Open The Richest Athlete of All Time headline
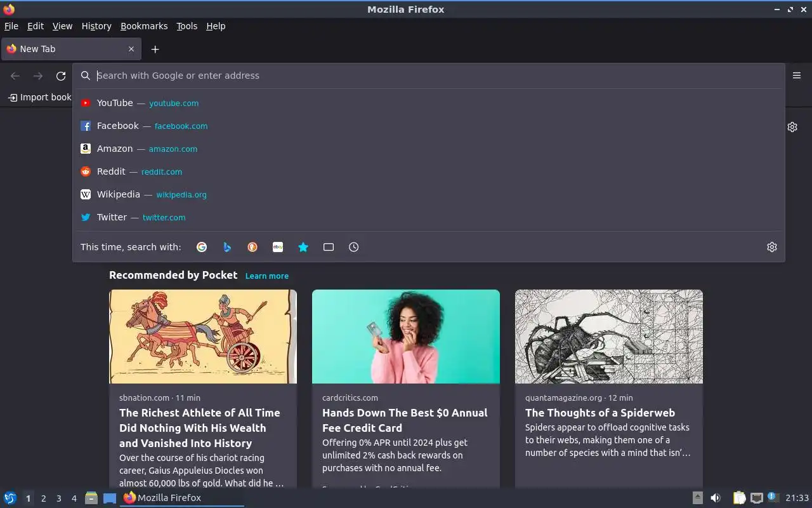This screenshot has width=812, height=508. [200, 428]
